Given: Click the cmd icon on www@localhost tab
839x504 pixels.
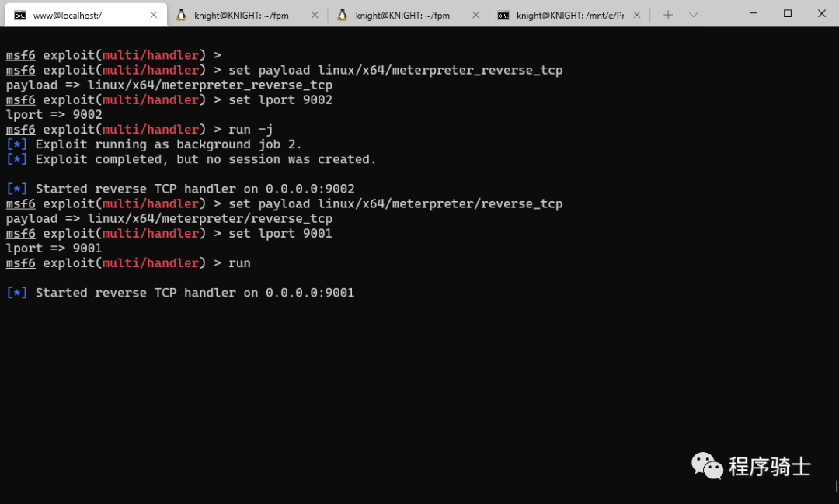Looking at the screenshot, I should (19, 16).
